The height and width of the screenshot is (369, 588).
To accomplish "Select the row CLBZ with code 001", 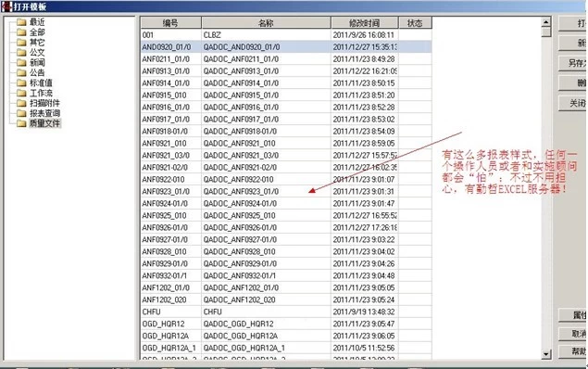I will [286, 35].
